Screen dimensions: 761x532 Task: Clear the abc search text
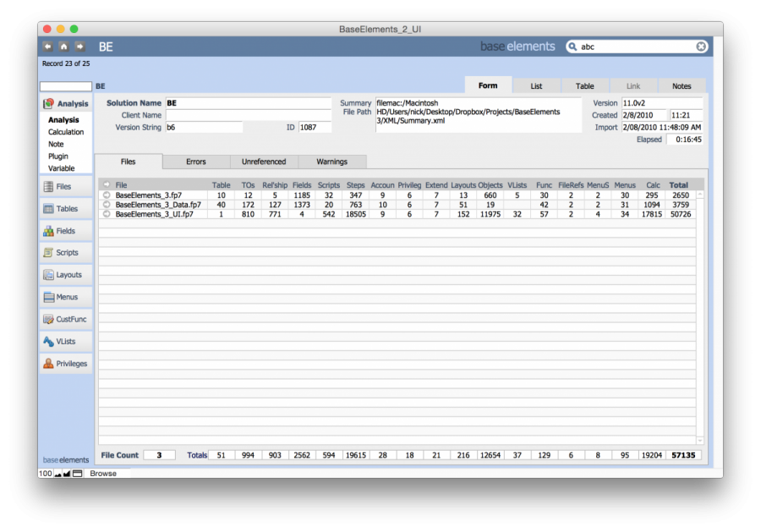point(701,47)
